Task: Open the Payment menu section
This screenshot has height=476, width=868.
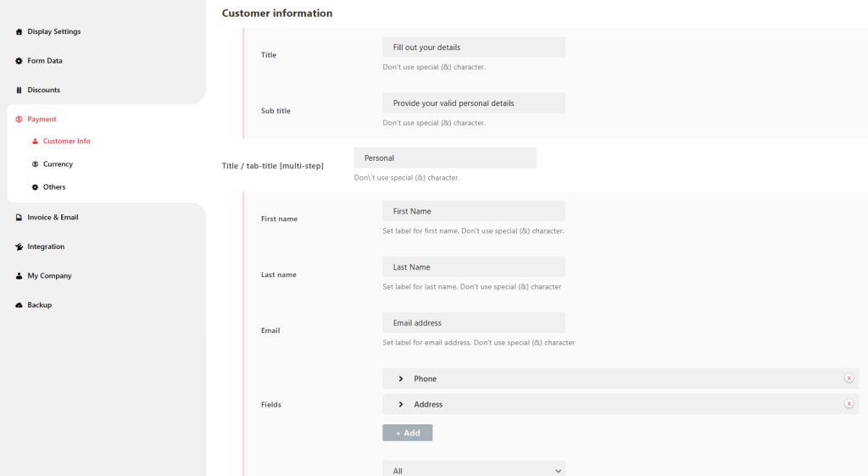Action: click(x=42, y=119)
